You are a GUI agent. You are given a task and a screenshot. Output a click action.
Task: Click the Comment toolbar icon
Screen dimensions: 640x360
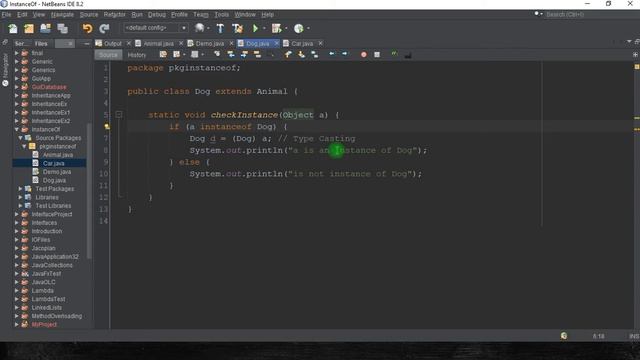coord(394,54)
